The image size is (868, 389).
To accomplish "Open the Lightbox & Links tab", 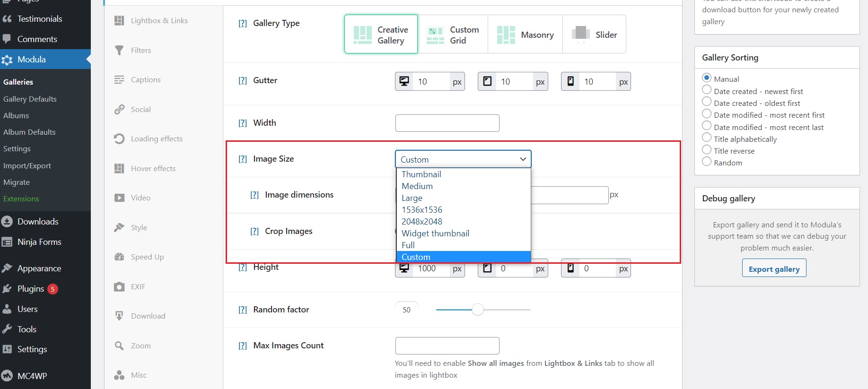I will point(164,21).
